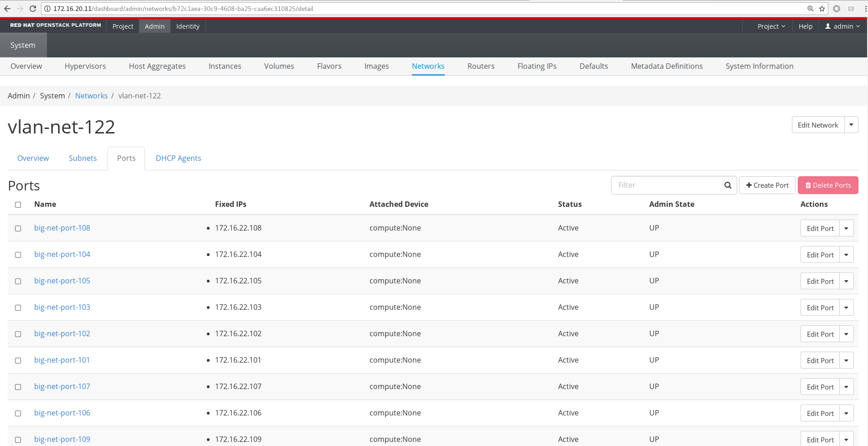The image size is (868, 446).
Task: Click the zoom magnifier icon in address bar
Action: point(810,9)
